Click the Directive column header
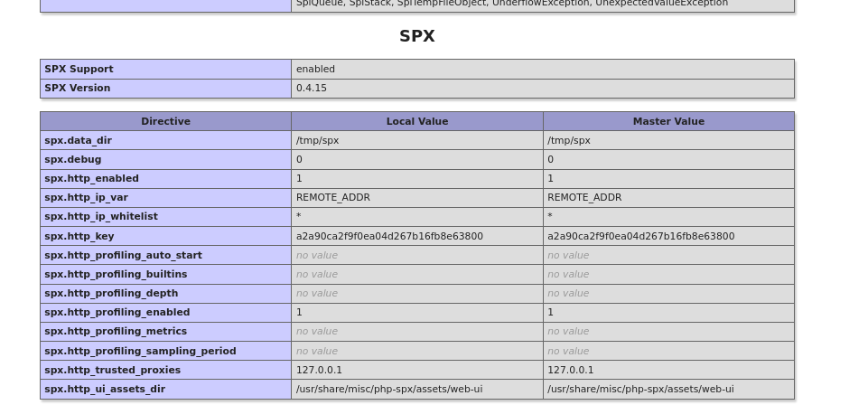 point(165,121)
